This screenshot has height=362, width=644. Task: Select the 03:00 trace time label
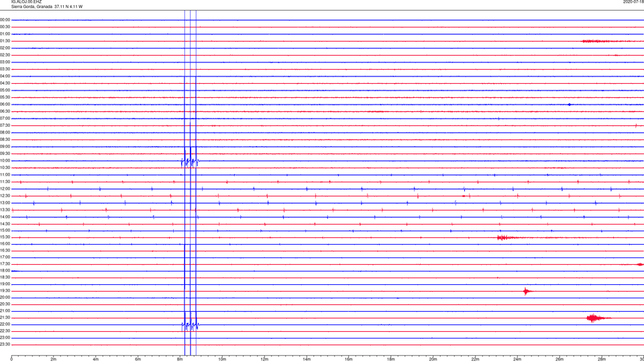5,62
